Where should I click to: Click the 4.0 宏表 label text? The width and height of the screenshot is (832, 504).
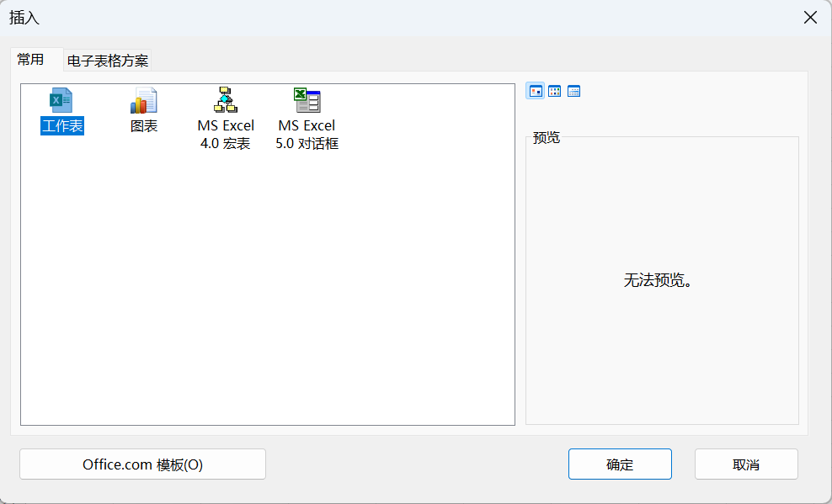tap(226, 144)
